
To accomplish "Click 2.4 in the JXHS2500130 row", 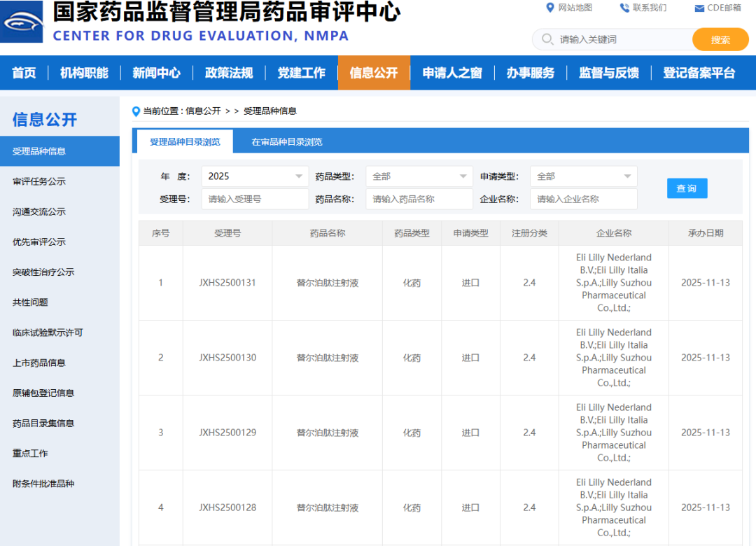I will tap(529, 358).
